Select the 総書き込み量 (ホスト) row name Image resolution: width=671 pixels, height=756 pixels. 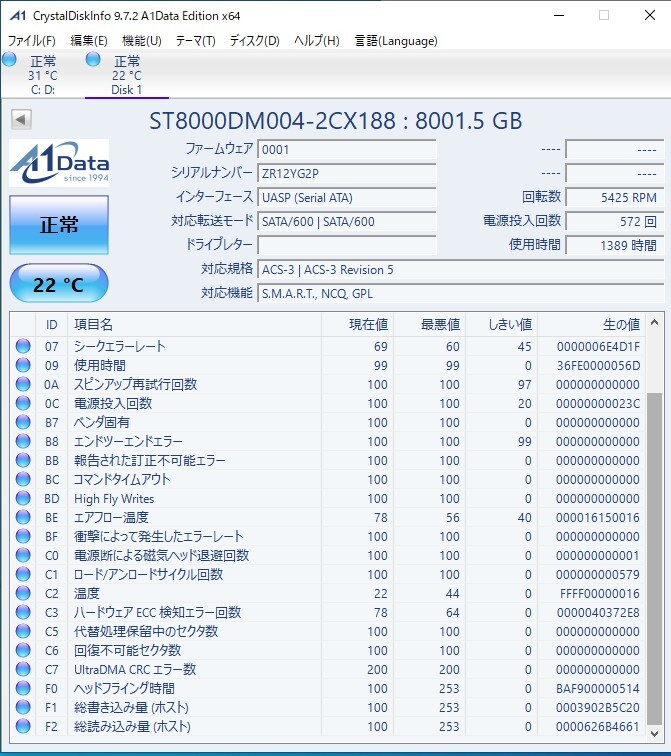point(131,707)
